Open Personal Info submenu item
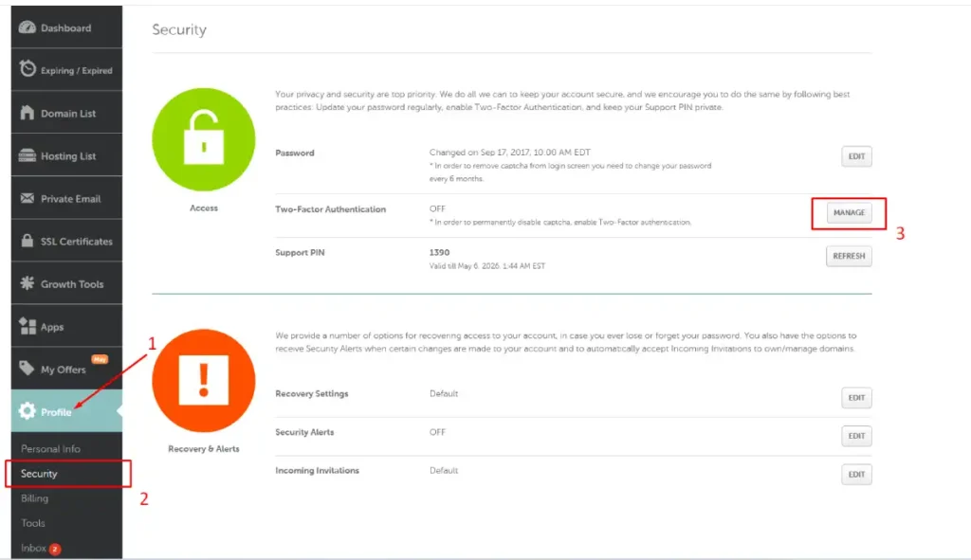The width and height of the screenshot is (971, 560). [51, 448]
